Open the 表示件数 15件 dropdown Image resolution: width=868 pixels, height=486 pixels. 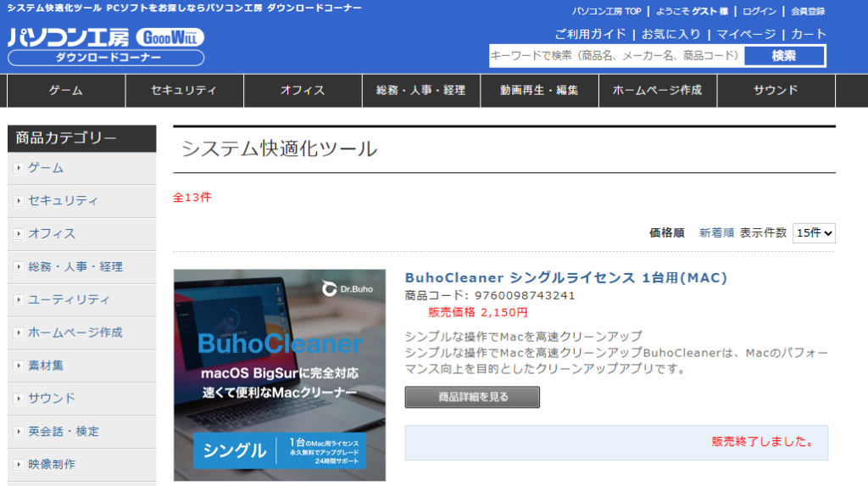814,233
